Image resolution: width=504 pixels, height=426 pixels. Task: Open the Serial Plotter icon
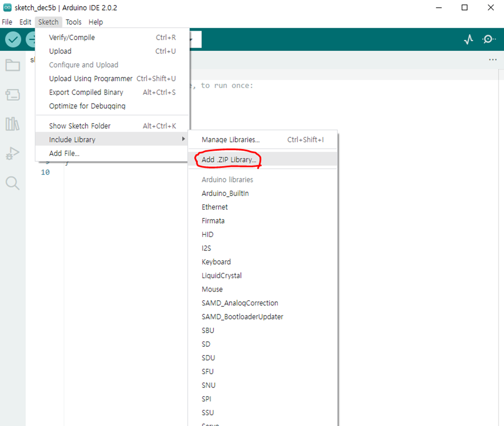pos(468,39)
